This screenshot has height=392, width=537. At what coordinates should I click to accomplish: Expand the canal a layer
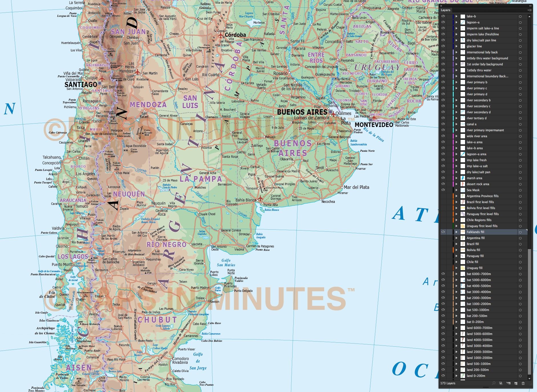456,124
